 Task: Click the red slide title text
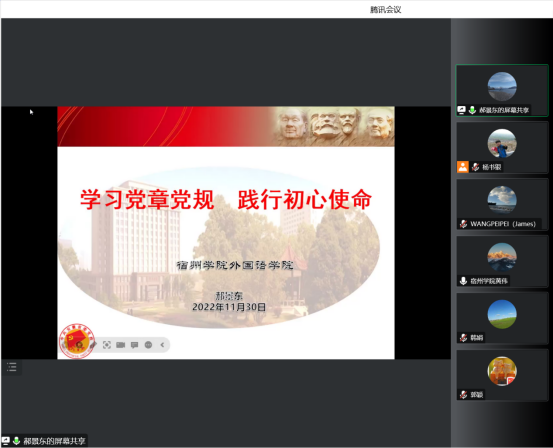coord(226,200)
